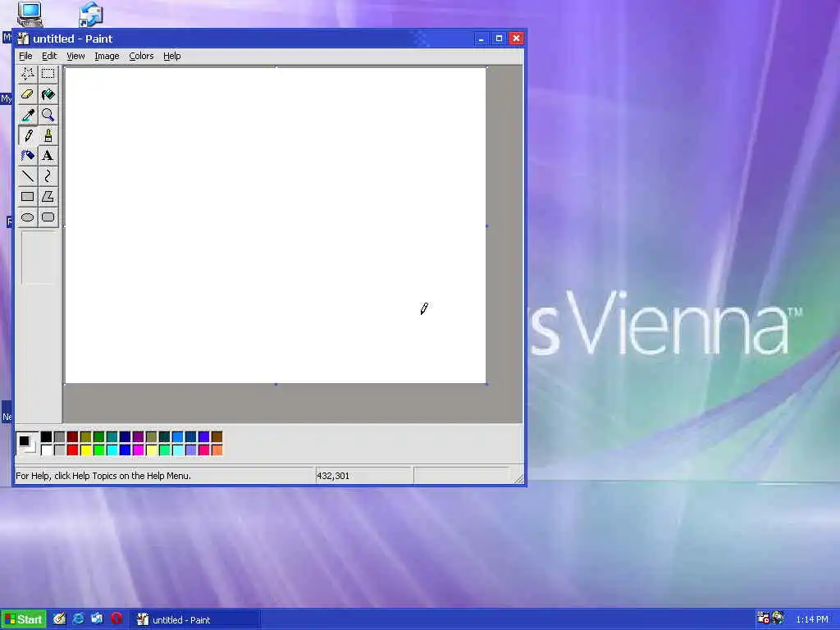Pick the navy blue swatch
The width and height of the screenshot is (840, 630).
pos(126,437)
